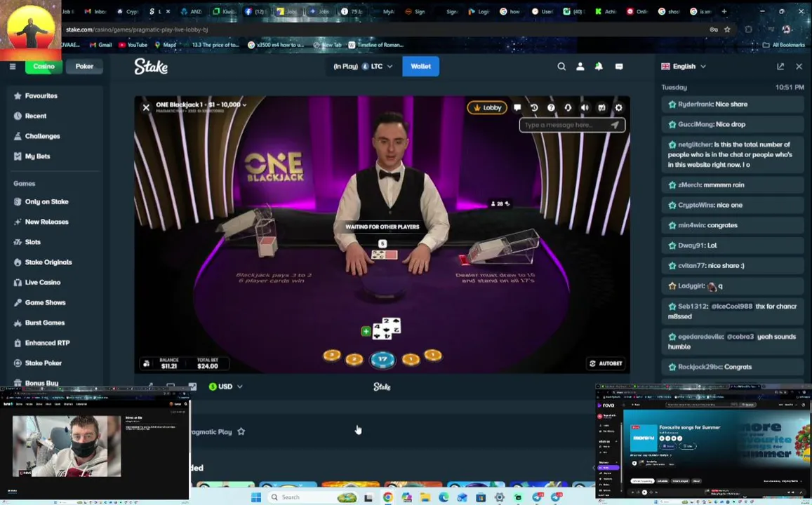Click the Lobby button
This screenshot has width=812, height=505.
pos(487,107)
